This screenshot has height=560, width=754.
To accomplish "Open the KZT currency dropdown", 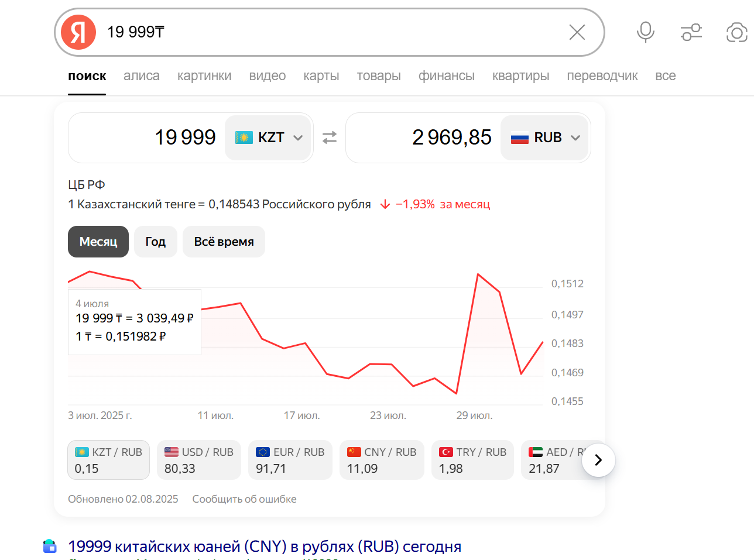I will coord(269,138).
